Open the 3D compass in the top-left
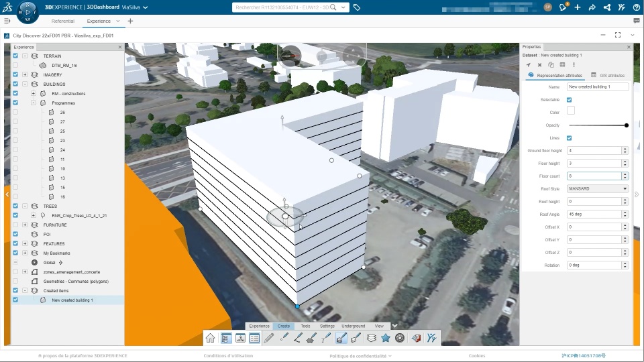The width and height of the screenshot is (644, 362). [28, 12]
